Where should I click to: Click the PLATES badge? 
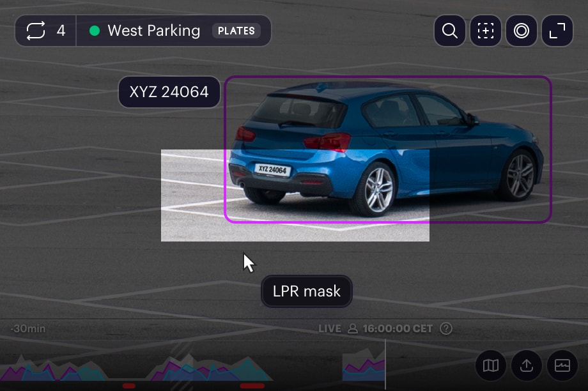[236, 31]
